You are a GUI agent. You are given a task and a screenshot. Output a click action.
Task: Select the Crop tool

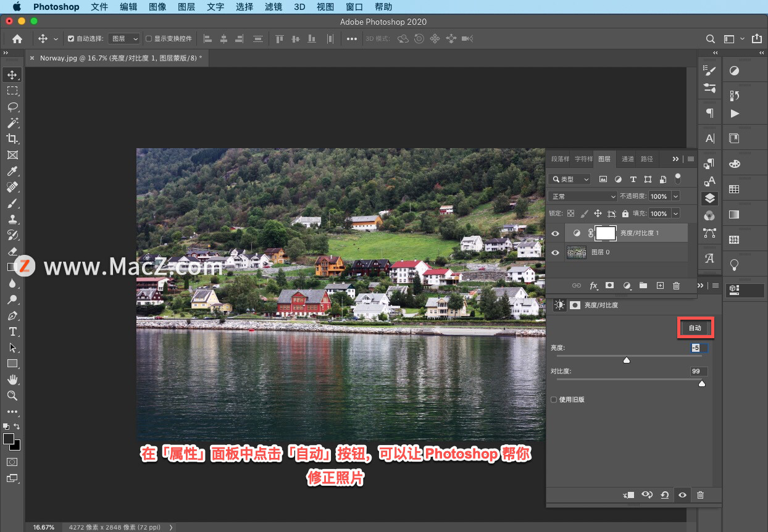pyautogui.click(x=12, y=139)
